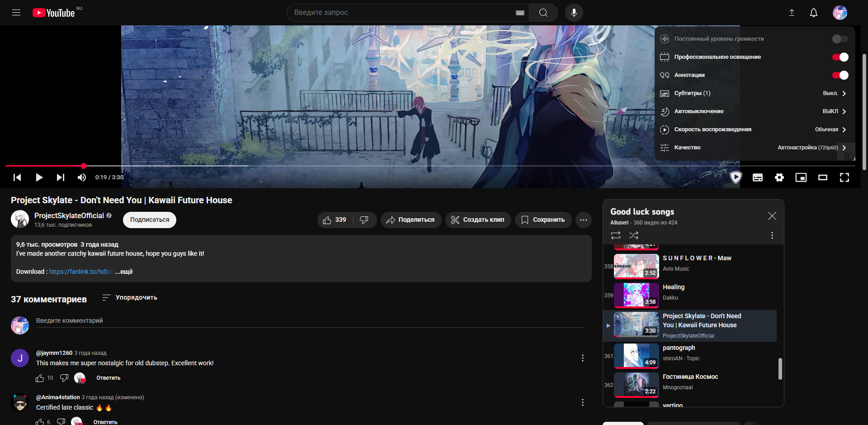Open the upload video icon
This screenshot has height=425, width=868.
(x=792, y=13)
